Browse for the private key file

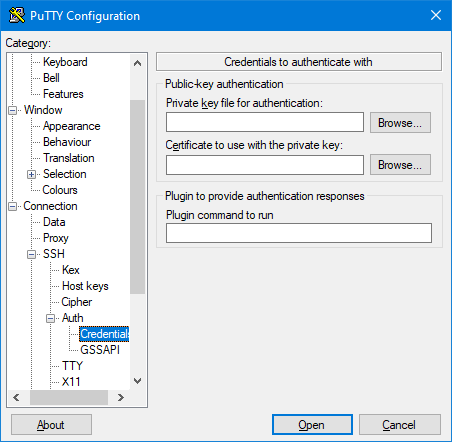point(400,123)
